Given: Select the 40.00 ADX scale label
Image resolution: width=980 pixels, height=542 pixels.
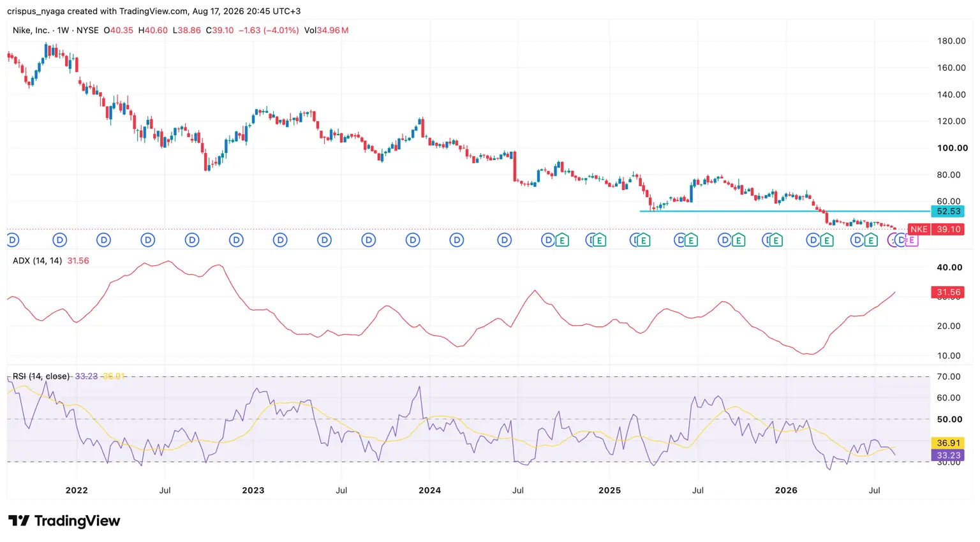Looking at the screenshot, I should tap(949, 267).
